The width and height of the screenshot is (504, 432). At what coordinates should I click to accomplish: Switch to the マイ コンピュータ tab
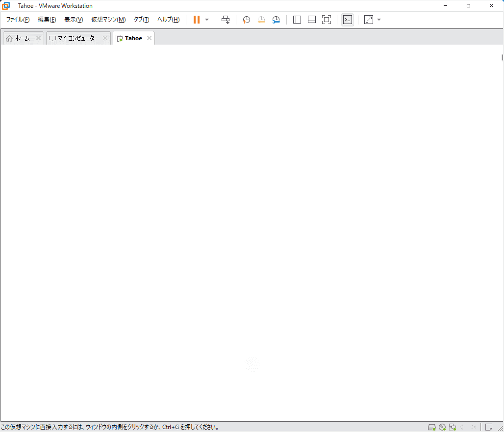[x=73, y=38]
